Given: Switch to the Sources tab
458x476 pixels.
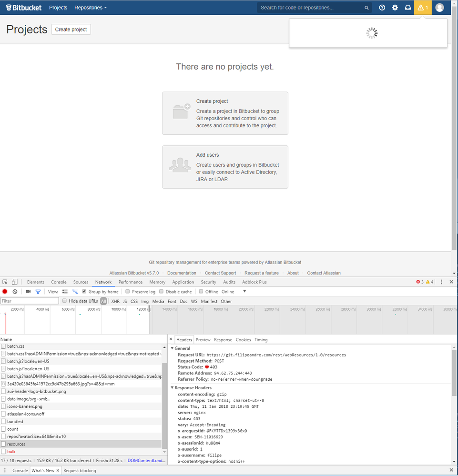Looking at the screenshot, I should tap(81, 282).
